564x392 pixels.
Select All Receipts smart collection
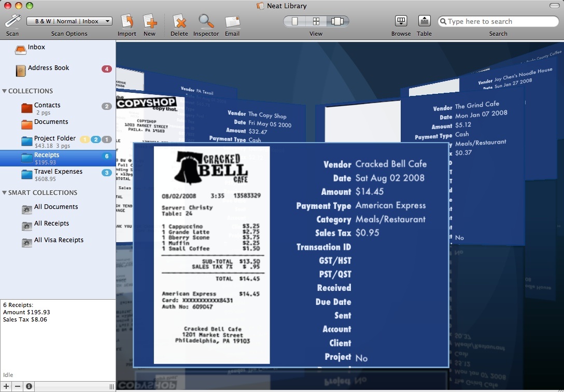point(58,225)
